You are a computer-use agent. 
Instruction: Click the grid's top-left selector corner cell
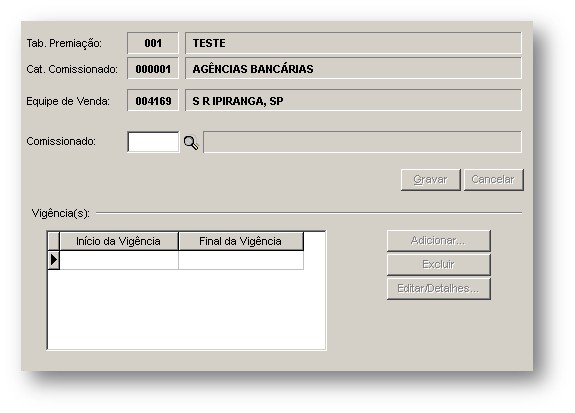coord(54,241)
